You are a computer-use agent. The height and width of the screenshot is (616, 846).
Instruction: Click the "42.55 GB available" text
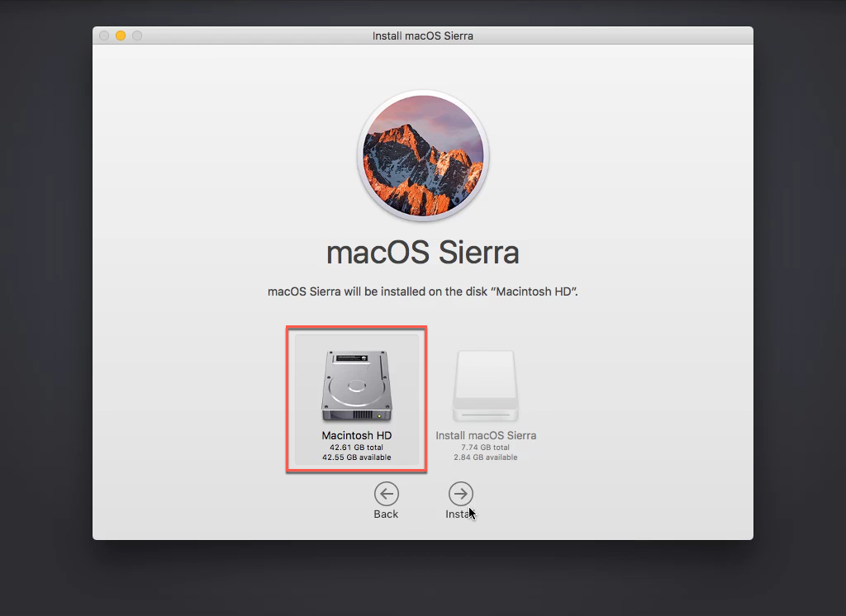point(357,457)
